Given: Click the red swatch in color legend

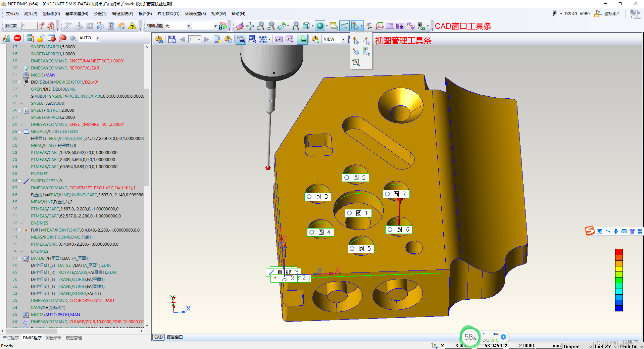Looking at the screenshot, I should point(619,252).
